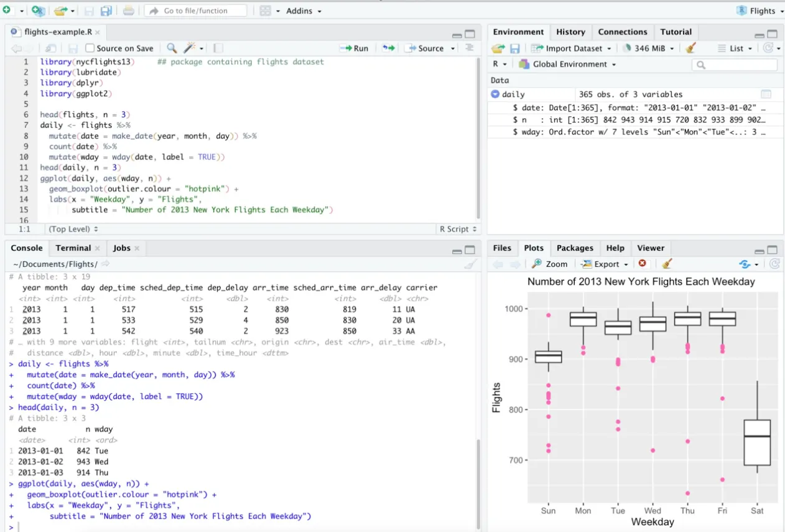Viewport: 785px width, 532px height.
Task: Click the find/replace magnifier icon in editor
Action: click(172, 48)
